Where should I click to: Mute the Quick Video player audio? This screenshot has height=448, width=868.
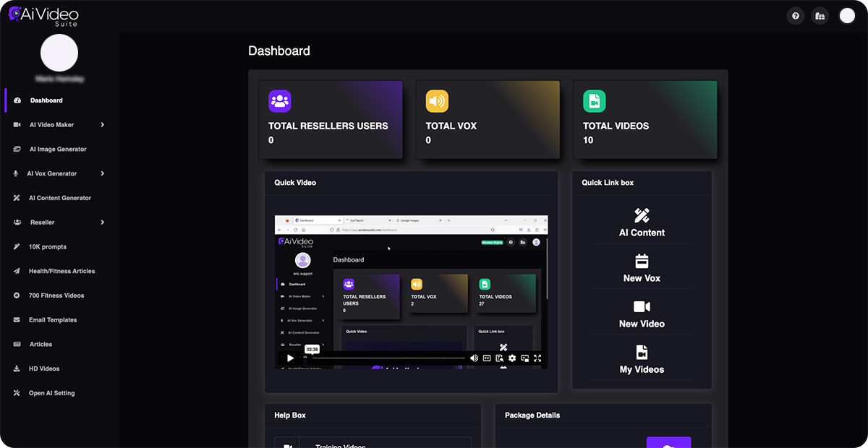point(475,358)
